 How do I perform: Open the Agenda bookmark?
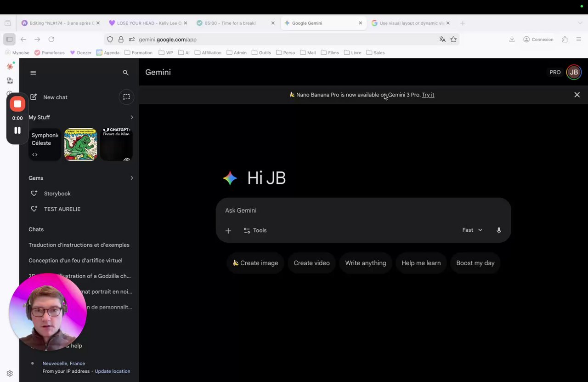[x=108, y=52]
